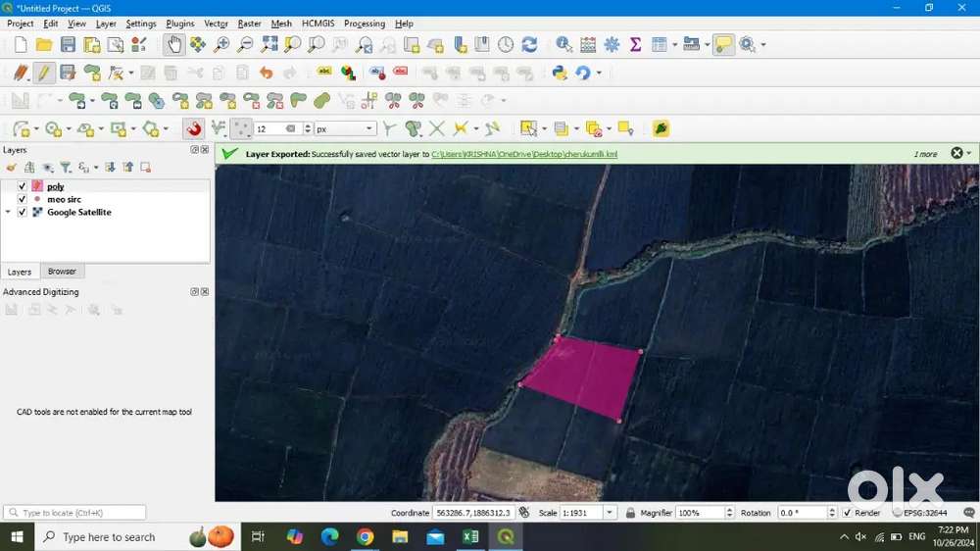The height and width of the screenshot is (551, 980).
Task: Open the Python console icon
Action: pyautogui.click(x=560, y=73)
